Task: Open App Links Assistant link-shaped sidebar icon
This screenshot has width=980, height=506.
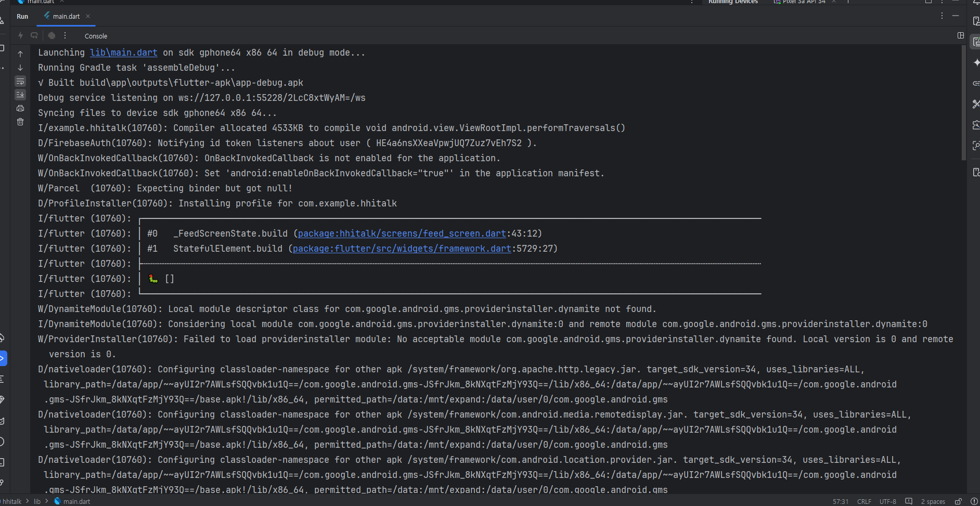Action: pos(976,83)
